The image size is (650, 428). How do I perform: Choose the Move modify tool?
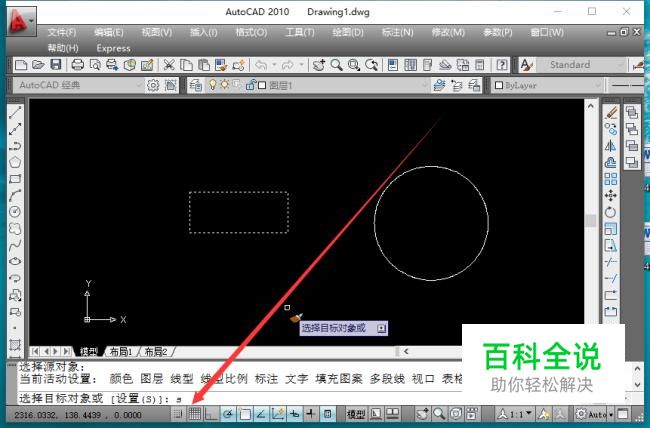(611, 195)
